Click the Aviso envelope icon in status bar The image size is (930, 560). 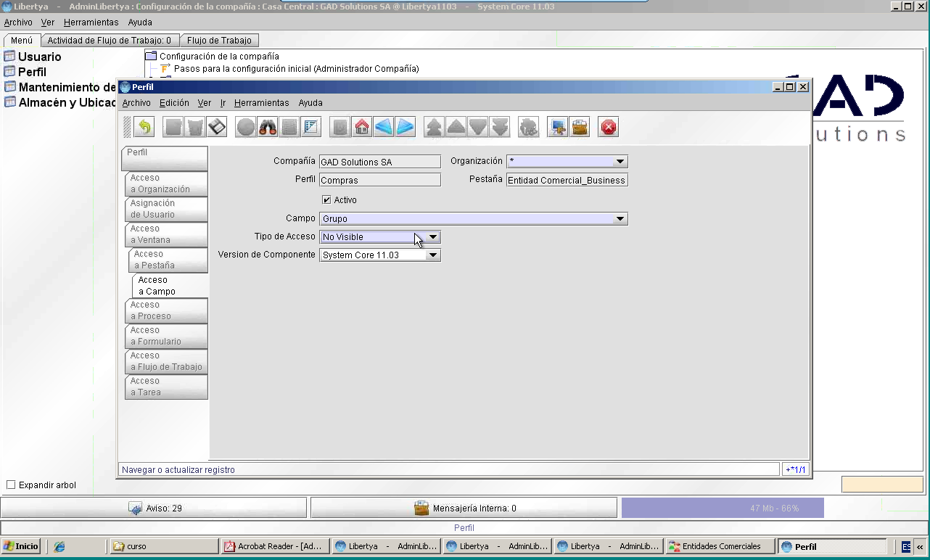(x=136, y=508)
